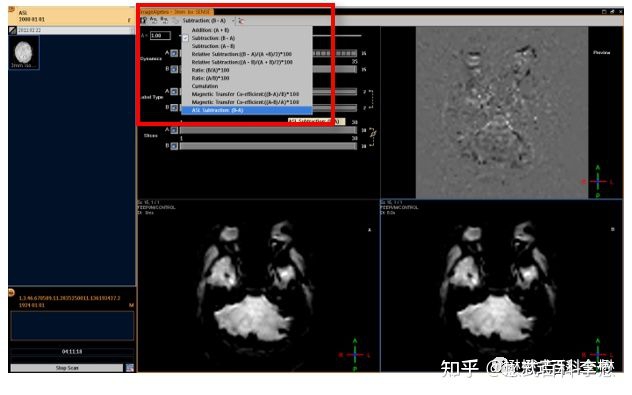632x395 pixels.
Task: Toggle Dynamics A selection box
Action: (x=174, y=53)
